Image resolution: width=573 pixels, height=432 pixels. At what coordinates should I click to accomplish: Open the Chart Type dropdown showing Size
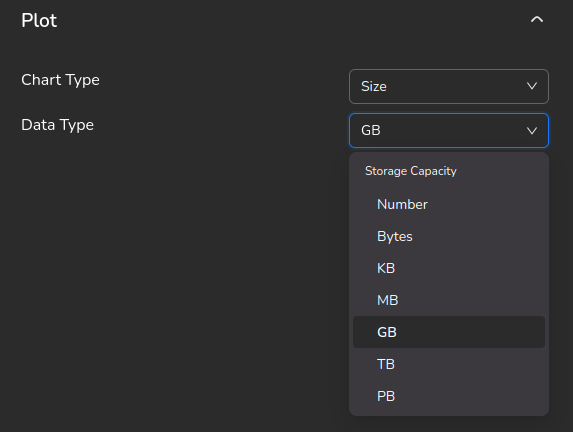[x=449, y=87]
